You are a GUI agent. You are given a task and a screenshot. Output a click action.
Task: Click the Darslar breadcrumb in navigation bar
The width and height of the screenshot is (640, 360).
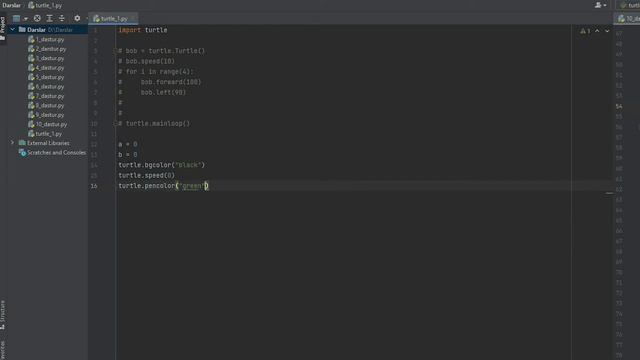(x=11, y=5)
